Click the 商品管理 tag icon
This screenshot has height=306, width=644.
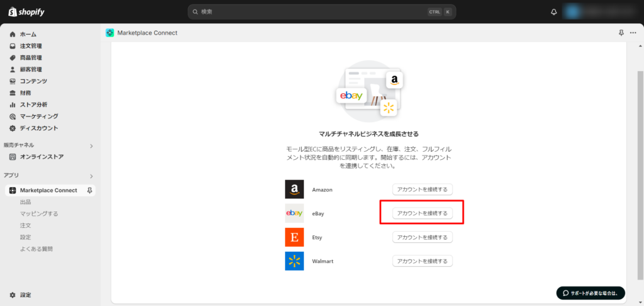[13, 57]
